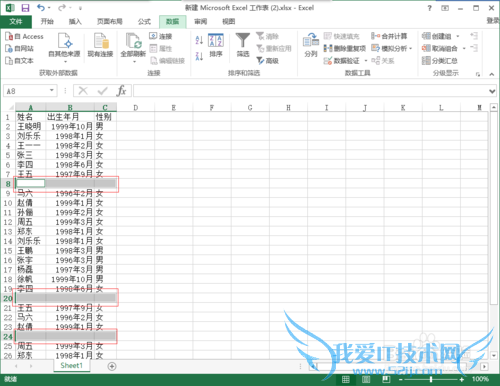Screen dimensions: 500x386
Task: Switch to the 开始 Home tab
Action: pyautogui.click(x=47, y=22)
